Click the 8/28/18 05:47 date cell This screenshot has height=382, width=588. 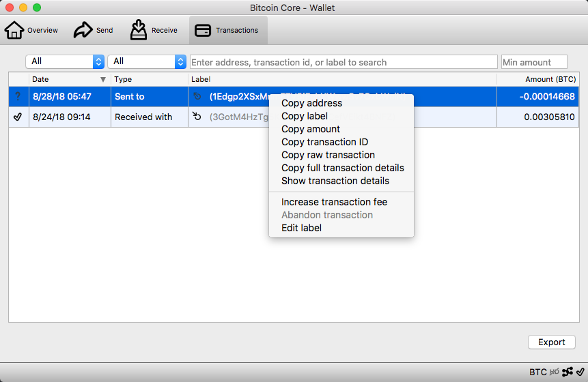[70, 96]
